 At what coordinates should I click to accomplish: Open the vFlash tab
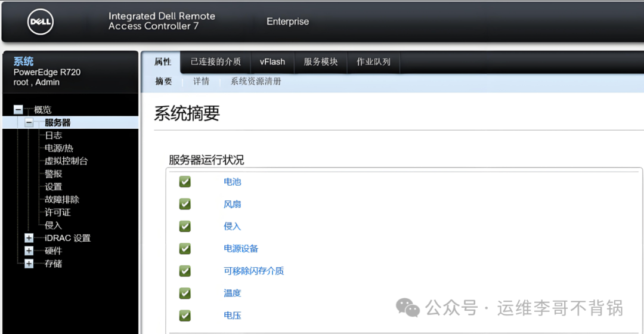point(273,61)
